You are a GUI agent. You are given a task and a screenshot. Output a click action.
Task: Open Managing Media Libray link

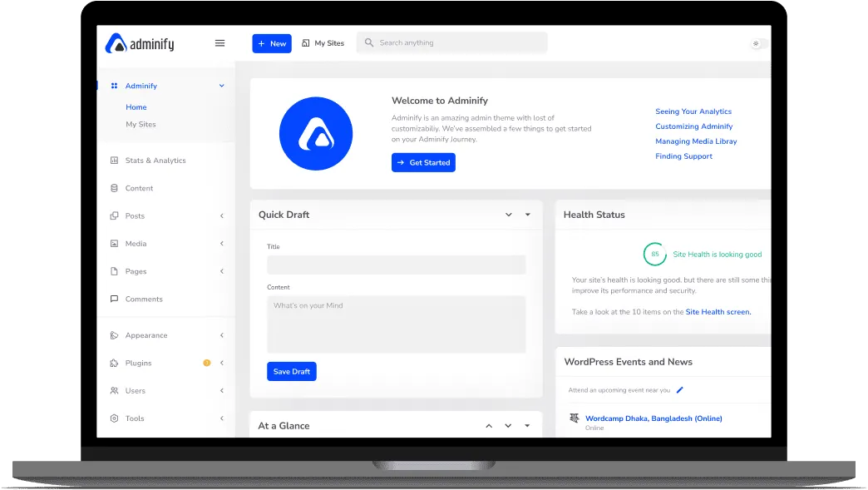(696, 141)
